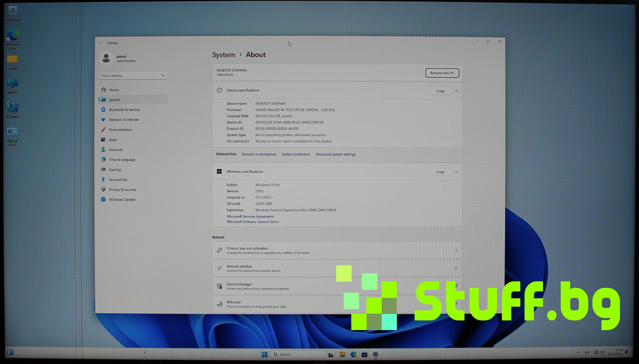Select the Device ID value text
Viewport: 639px width, 364px height.
289,122
